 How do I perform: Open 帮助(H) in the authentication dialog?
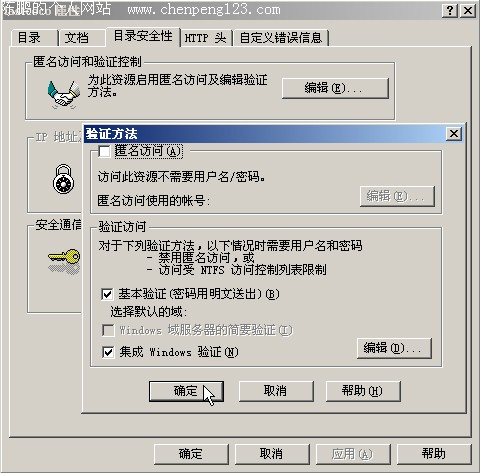tap(363, 391)
